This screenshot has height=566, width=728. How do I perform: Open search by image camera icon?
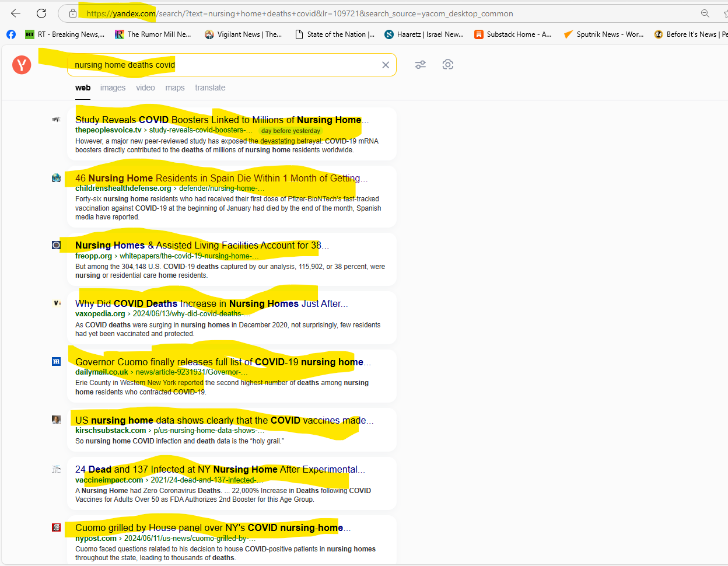pos(448,65)
